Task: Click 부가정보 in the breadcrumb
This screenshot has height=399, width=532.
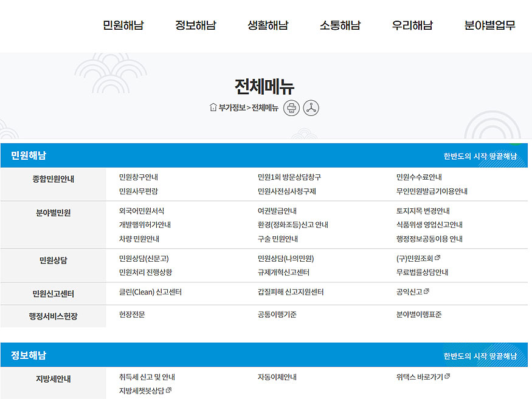Action: click(232, 108)
